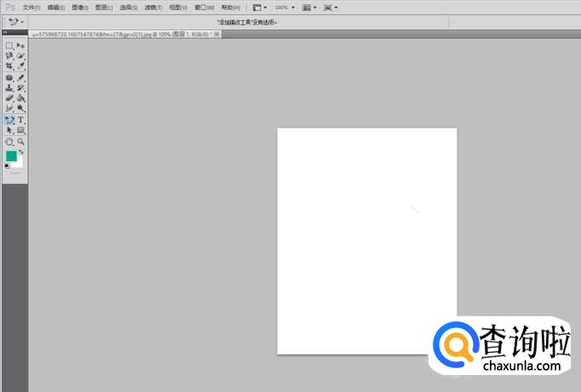The image size is (581, 392).
Task: Select the Clone Stamp tool
Action: tap(9, 88)
